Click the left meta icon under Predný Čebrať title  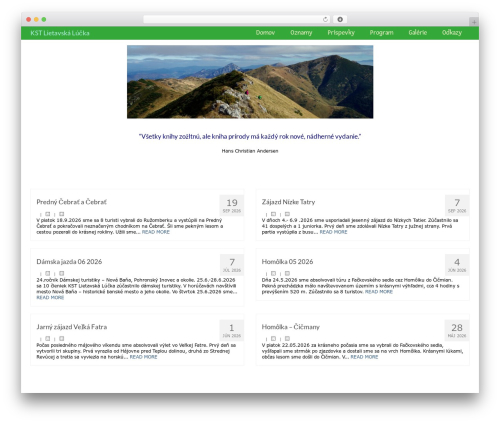(x=48, y=214)
